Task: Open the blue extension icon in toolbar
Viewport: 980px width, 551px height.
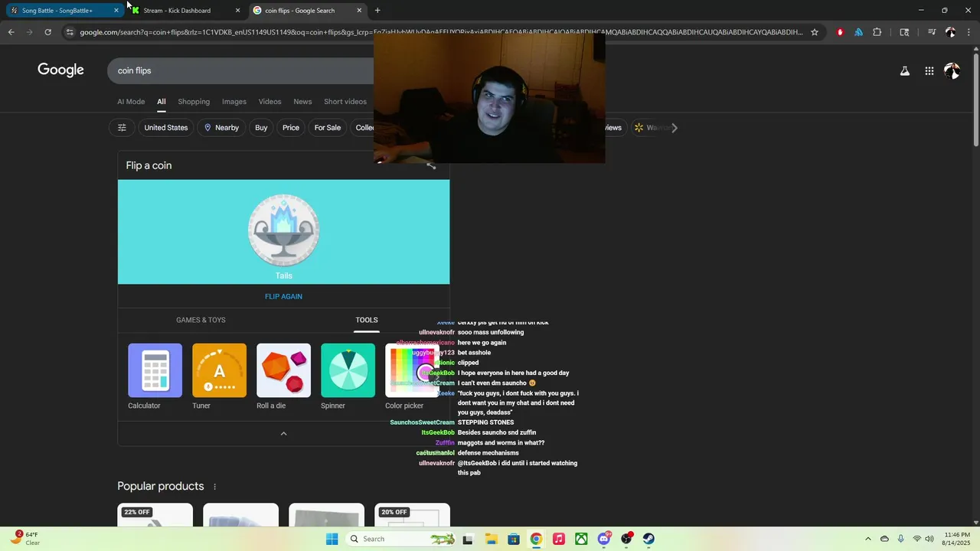Action: (858, 32)
